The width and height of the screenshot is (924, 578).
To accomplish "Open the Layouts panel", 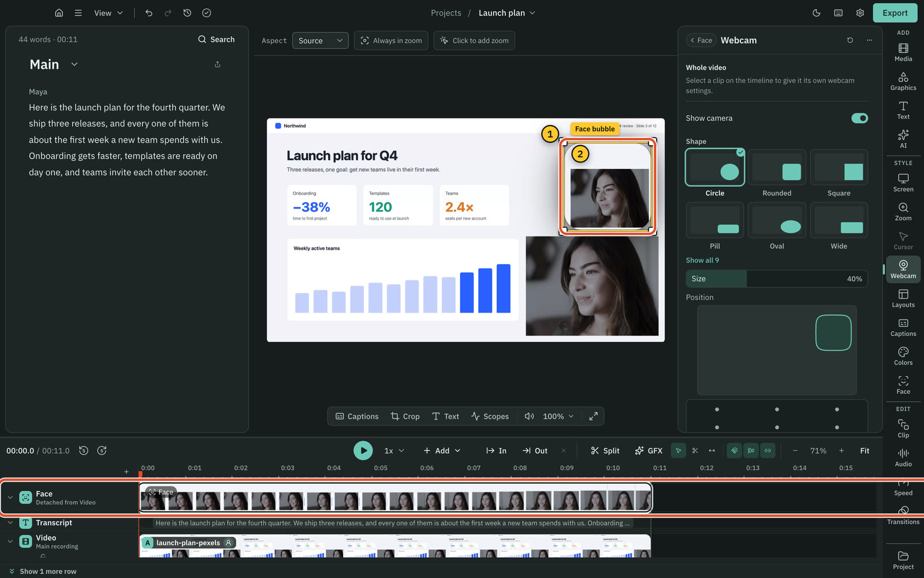I will pyautogui.click(x=903, y=299).
